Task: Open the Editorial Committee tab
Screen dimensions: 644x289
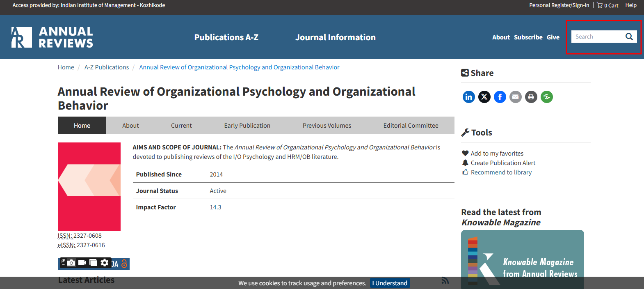Action: 411,126
